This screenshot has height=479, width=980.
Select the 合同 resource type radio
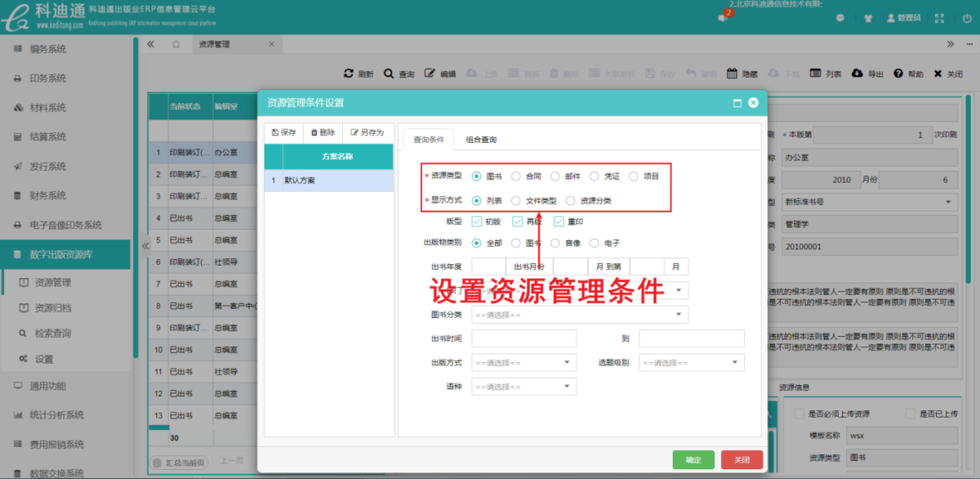pos(515,176)
